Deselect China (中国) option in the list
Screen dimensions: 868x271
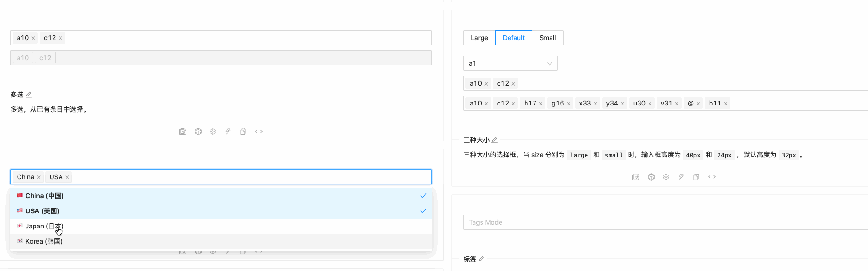point(44,196)
